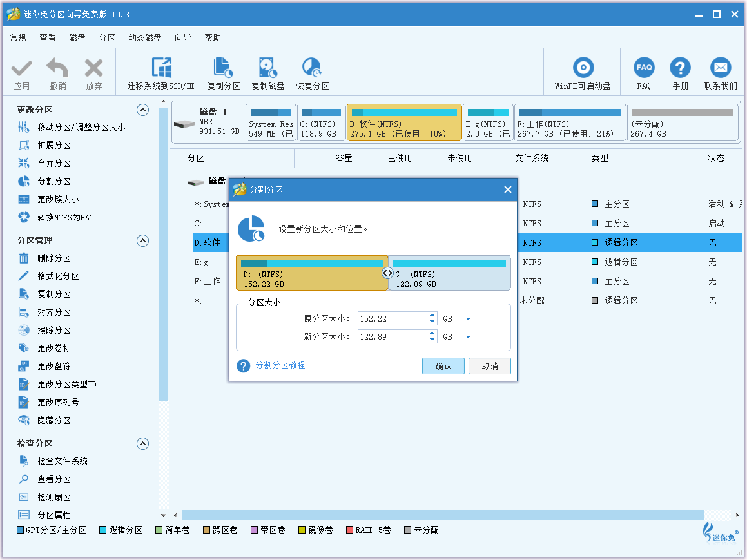Open unit dropdown for 新分区大小
This screenshot has height=560, width=747.
(x=468, y=337)
